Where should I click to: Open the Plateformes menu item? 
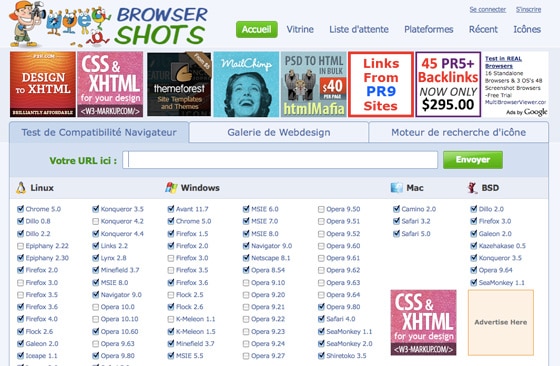pyautogui.click(x=429, y=29)
